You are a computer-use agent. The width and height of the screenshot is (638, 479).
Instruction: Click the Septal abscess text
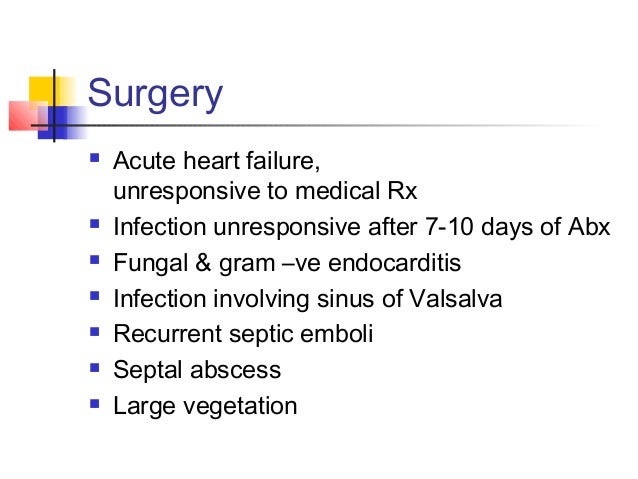[197, 371]
